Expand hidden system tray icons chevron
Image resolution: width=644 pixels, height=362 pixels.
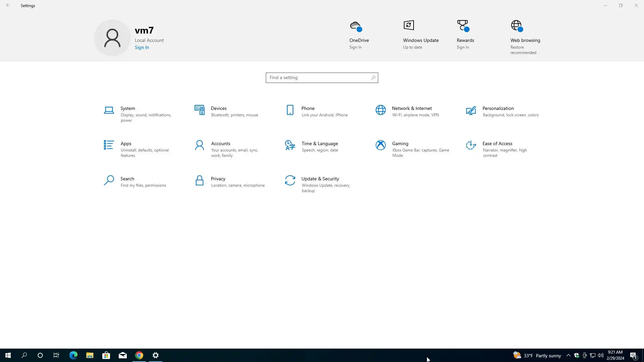(x=568, y=355)
